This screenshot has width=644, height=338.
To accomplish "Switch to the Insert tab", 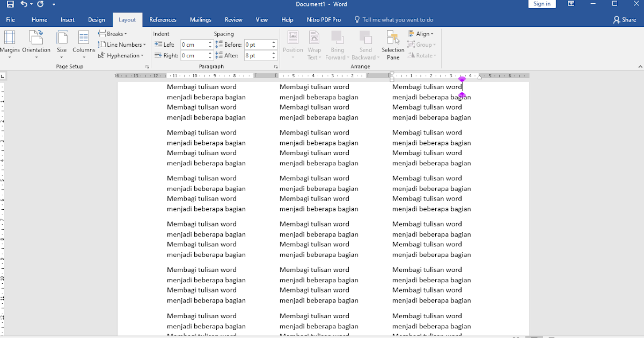I will [x=68, y=20].
